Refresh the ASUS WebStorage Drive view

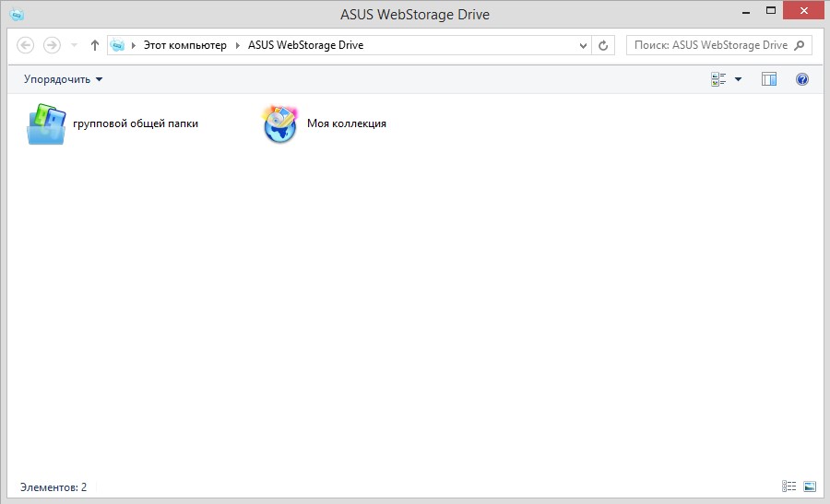603,45
